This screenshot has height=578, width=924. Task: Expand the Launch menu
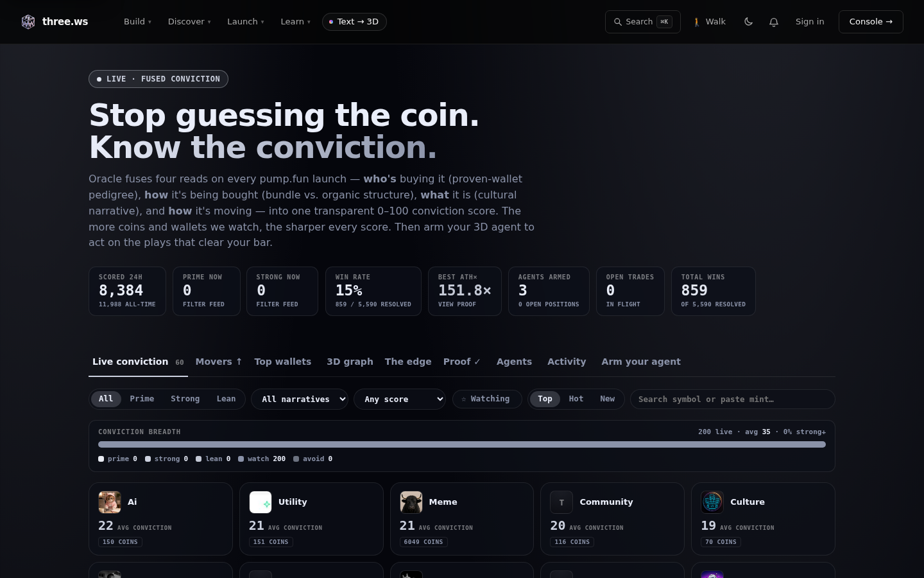coord(245,22)
